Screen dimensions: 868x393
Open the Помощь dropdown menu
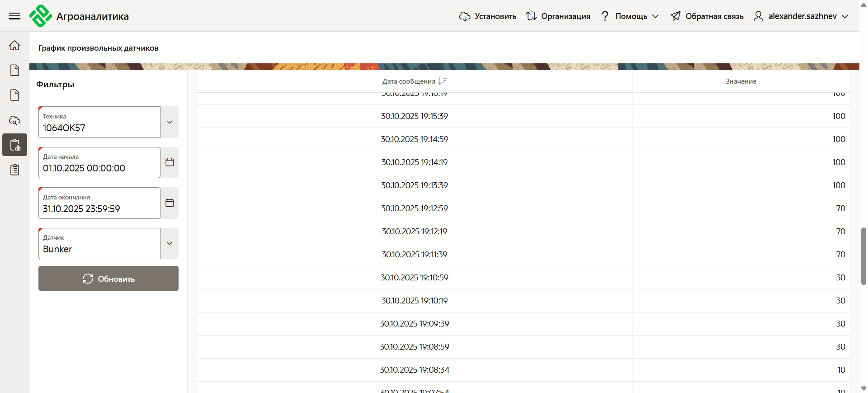pos(630,16)
